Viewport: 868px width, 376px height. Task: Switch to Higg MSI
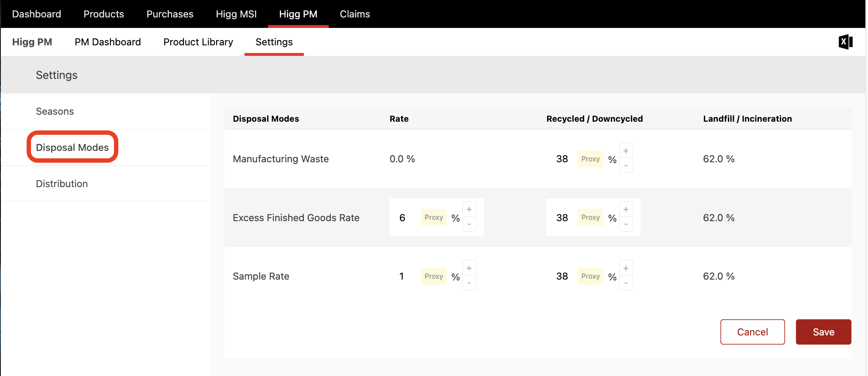[236, 14]
